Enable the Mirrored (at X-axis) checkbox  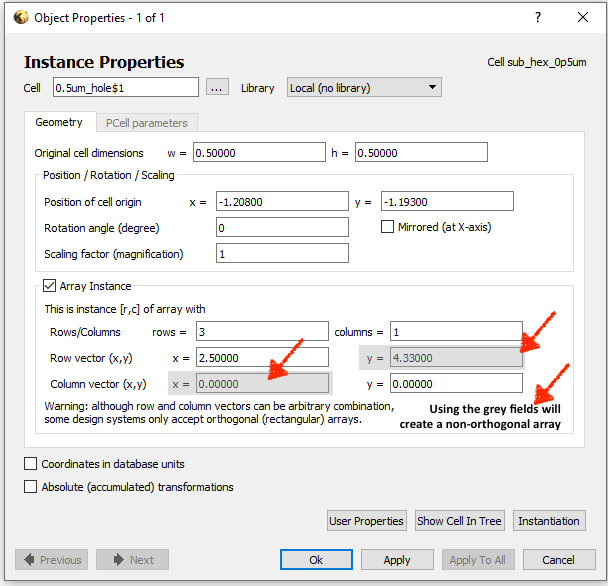point(387,227)
